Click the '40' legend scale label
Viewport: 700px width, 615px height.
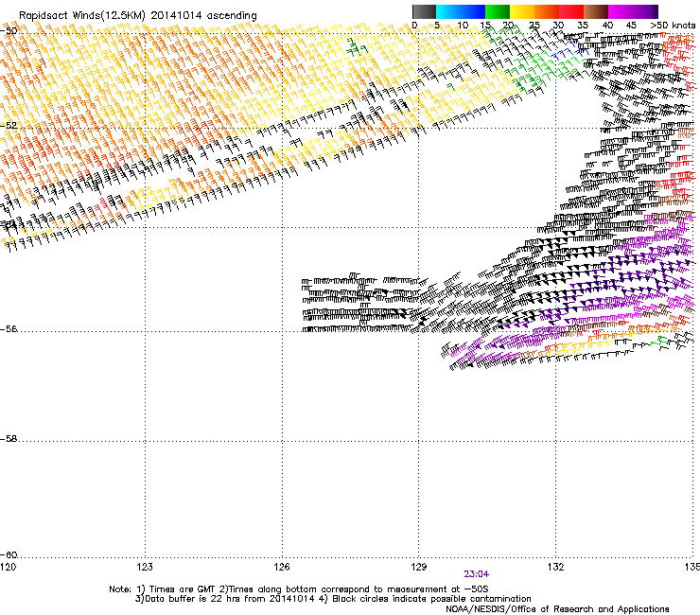tap(607, 26)
